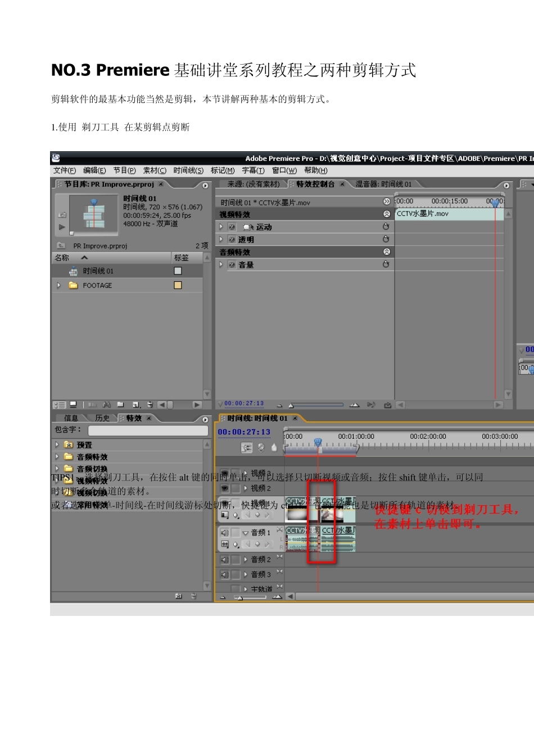The width and height of the screenshot is (534, 756).
Task: Click play audio icon in effect controls bottom
Action: click(x=371, y=404)
